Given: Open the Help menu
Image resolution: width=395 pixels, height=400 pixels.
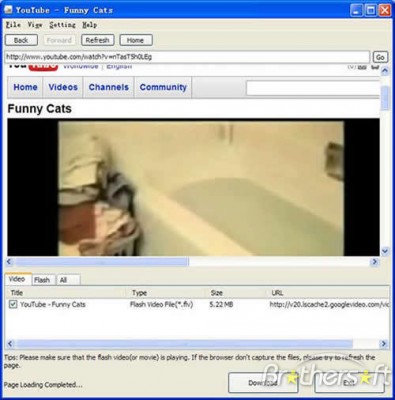Looking at the screenshot, I should [x=89, y=25].
